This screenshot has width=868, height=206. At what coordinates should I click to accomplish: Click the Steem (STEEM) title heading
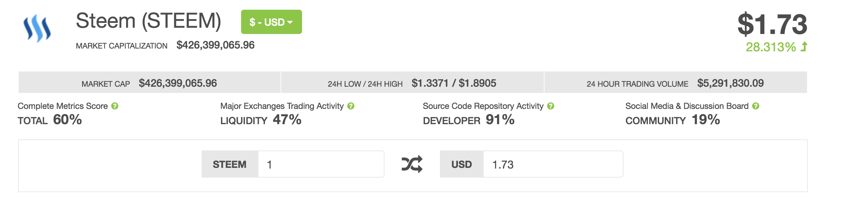[148, 21]
